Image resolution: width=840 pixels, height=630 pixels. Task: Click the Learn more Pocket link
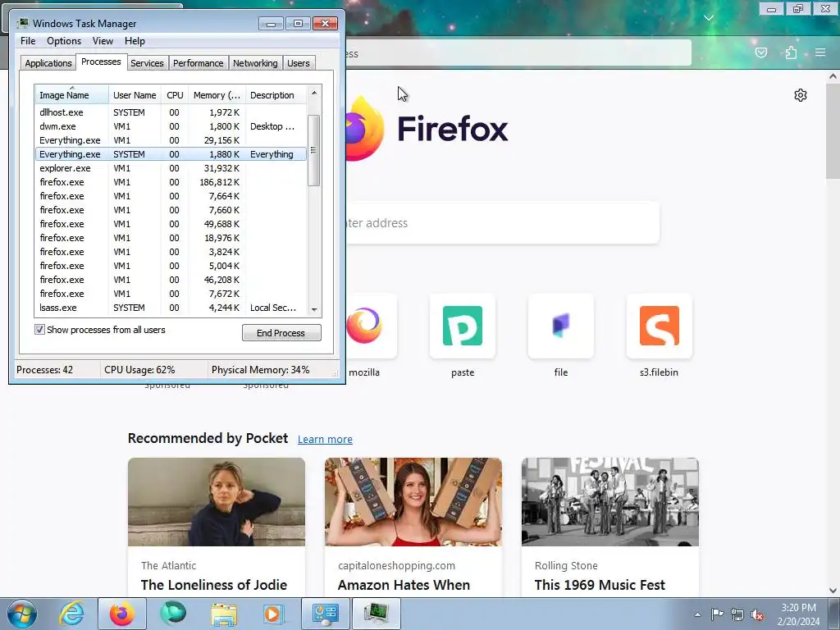click(325, 440)
